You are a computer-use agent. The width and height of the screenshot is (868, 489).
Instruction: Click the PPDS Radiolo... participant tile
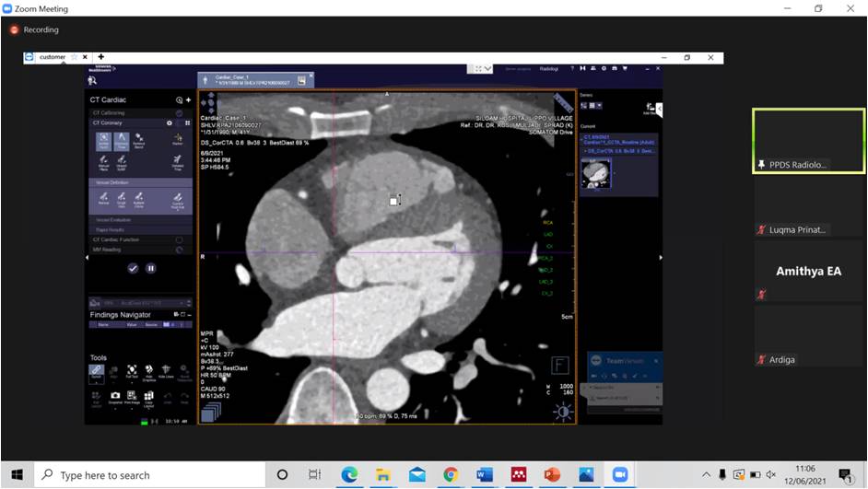808,140
